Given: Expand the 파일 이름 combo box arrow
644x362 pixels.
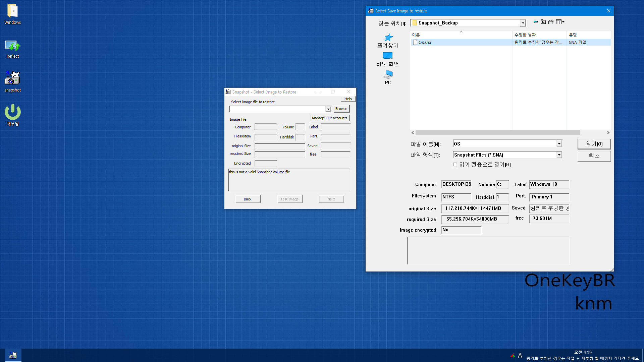Looking at the screenshot, I should click(x=559, y=144).
